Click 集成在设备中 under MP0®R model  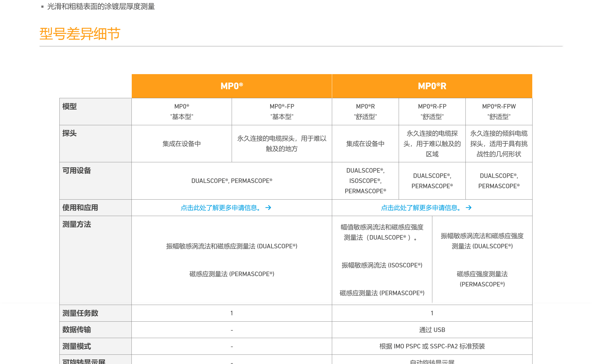coord(365,144)
